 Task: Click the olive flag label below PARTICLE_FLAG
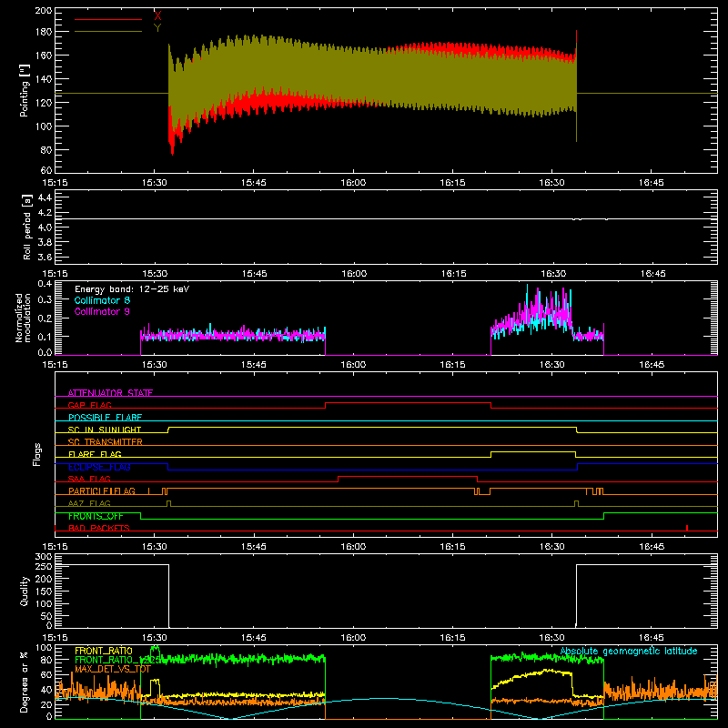coord(89,503)
